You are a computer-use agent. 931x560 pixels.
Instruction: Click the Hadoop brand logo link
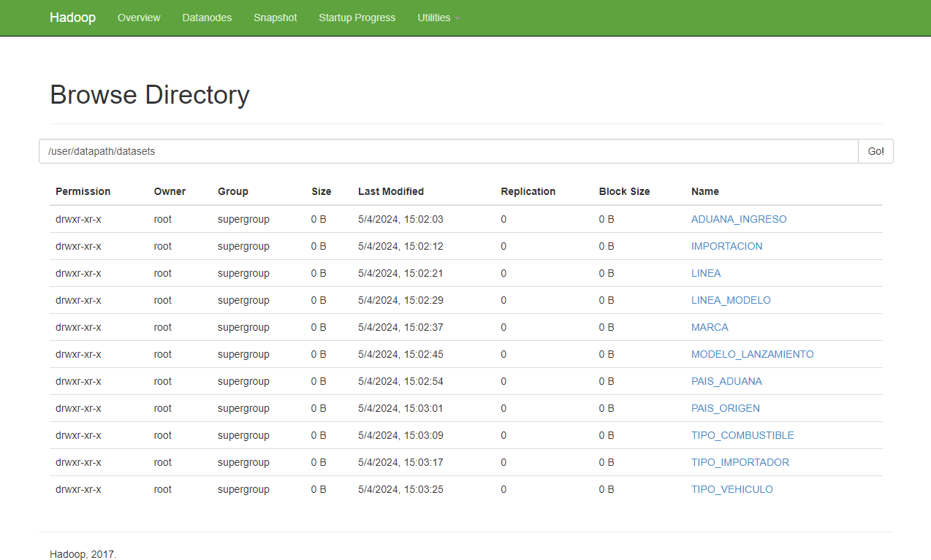(72, 18)
